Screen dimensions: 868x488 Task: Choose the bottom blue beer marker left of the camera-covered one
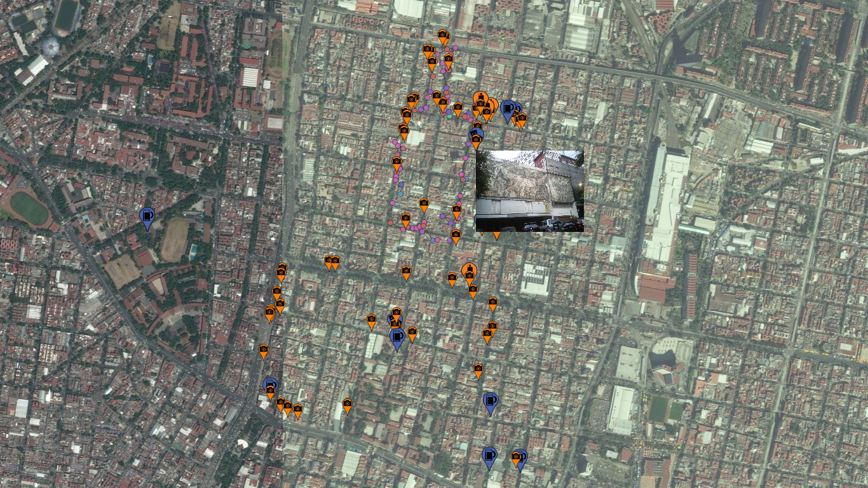pos(489,457)
